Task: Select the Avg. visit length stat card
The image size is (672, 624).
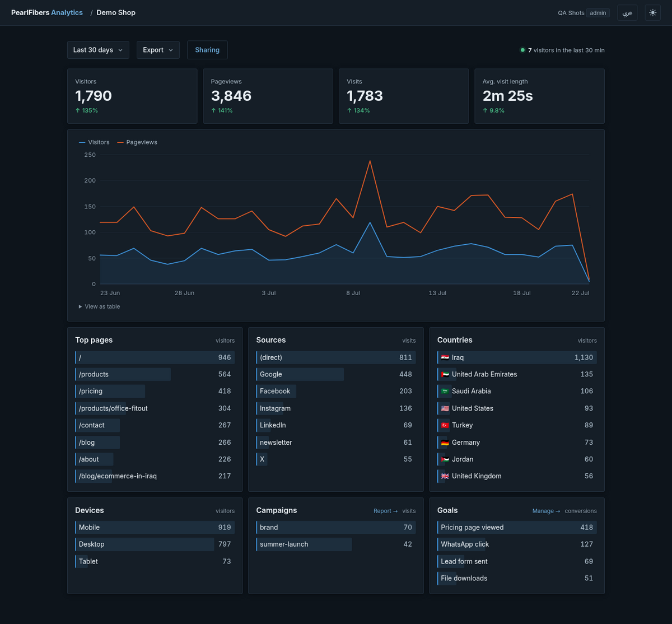Action: (540, 96)
